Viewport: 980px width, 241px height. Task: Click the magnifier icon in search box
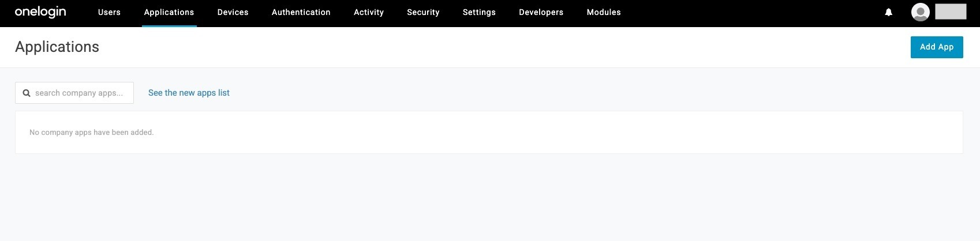[27, 93]
